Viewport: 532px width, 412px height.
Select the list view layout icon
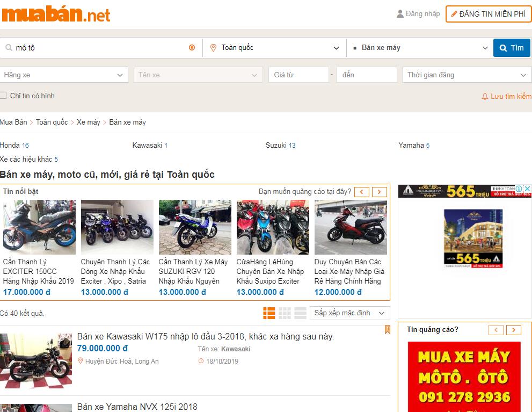269,313
